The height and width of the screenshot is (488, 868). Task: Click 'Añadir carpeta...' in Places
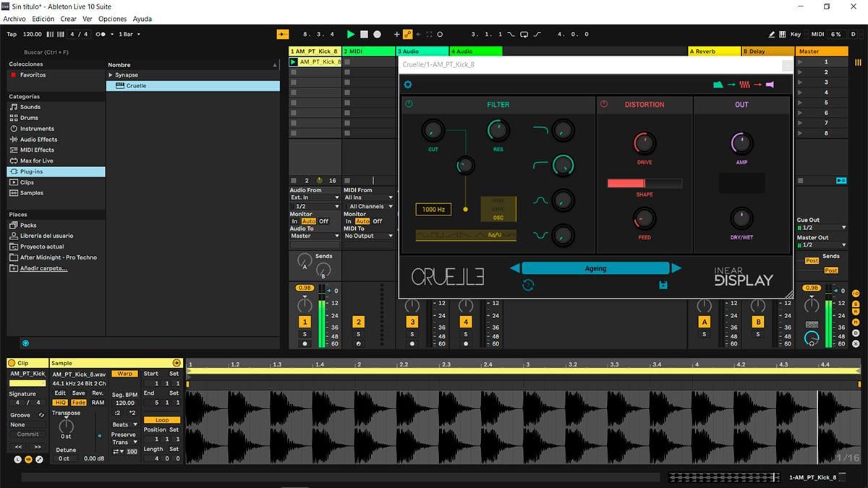tap(43, 268)
